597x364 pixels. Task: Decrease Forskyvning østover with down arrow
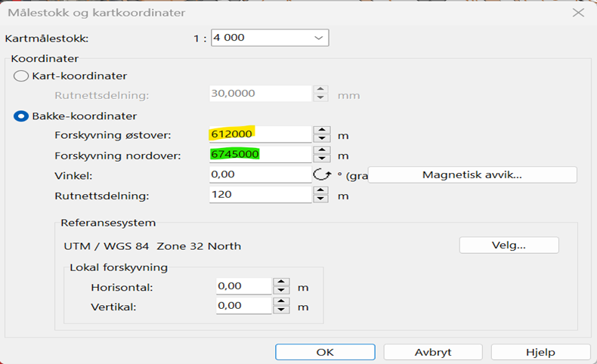point(322,138)
